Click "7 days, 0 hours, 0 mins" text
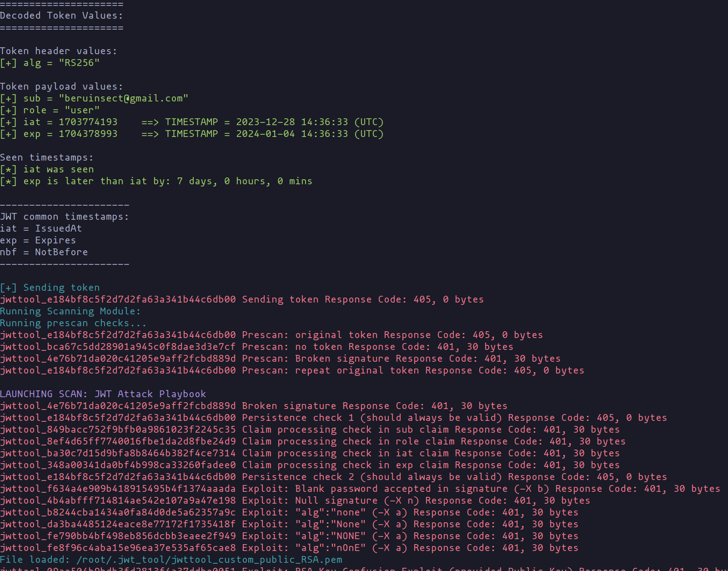This screenshot has height=571, width=728. (x=244, y=181)
